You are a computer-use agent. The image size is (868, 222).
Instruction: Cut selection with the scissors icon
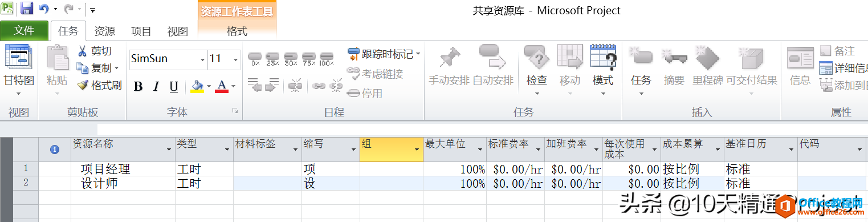[82, 51]
